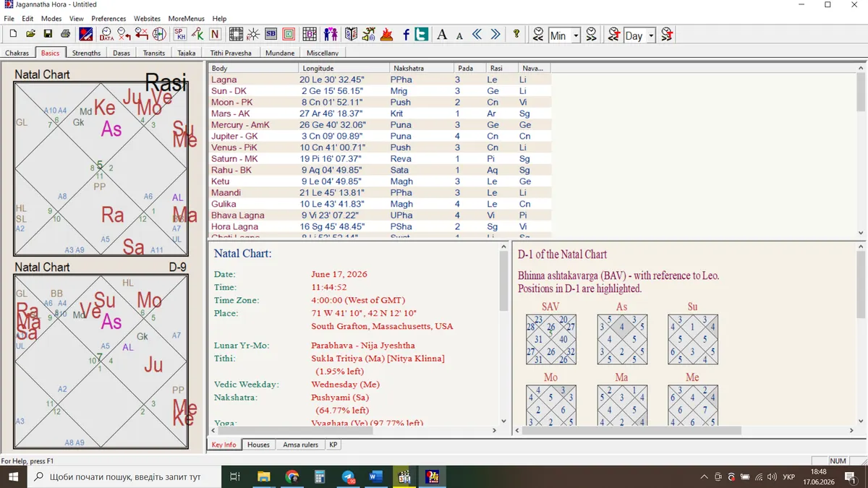868x488 pixels.
Task: Switch to the Dasas tab
Action: [x=122, y=53]
